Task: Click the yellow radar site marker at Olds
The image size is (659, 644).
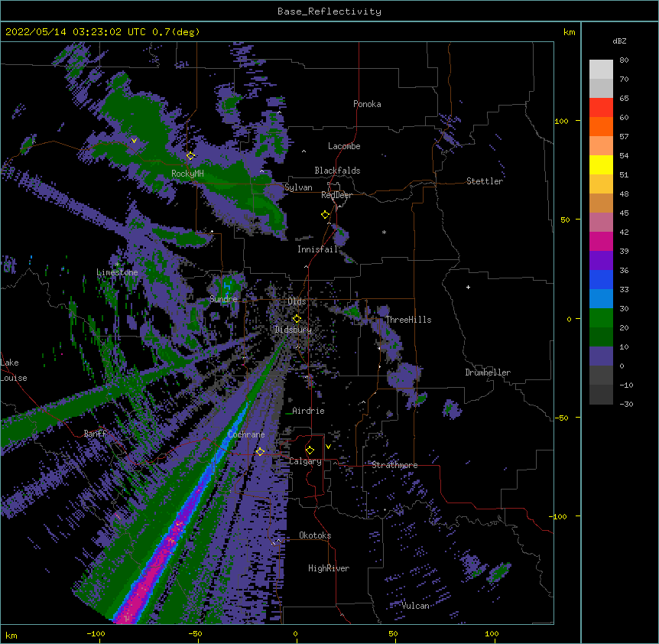Action: (x=297, y=319)
